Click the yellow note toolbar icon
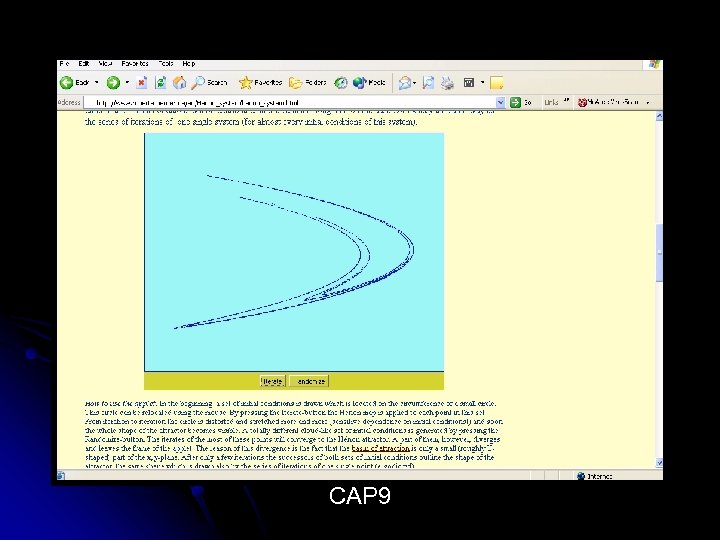Viewport: 720px width, 540px height. [x=496, y=83]
